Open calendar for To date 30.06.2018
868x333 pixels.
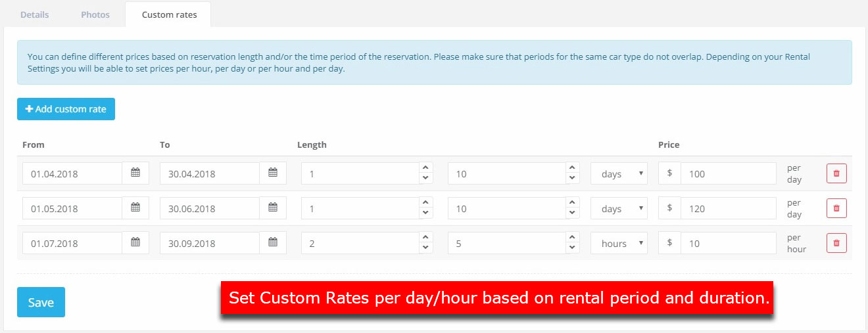coord(273,208)
